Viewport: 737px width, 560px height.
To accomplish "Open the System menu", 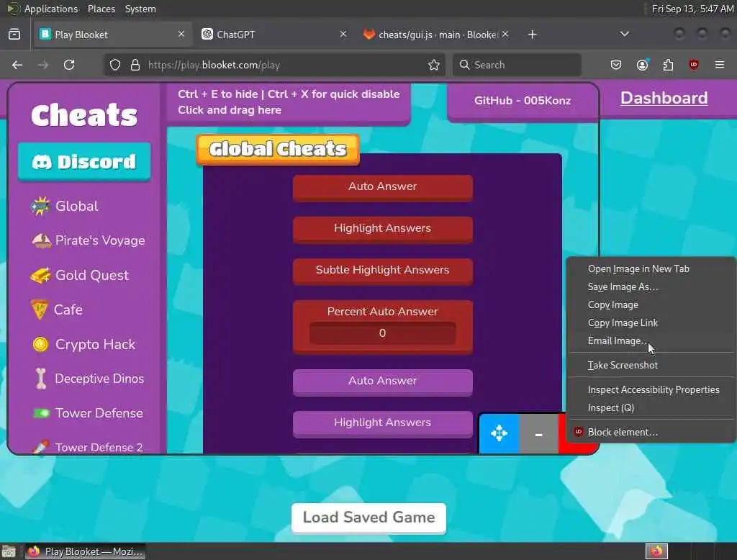I will point(140,9).
